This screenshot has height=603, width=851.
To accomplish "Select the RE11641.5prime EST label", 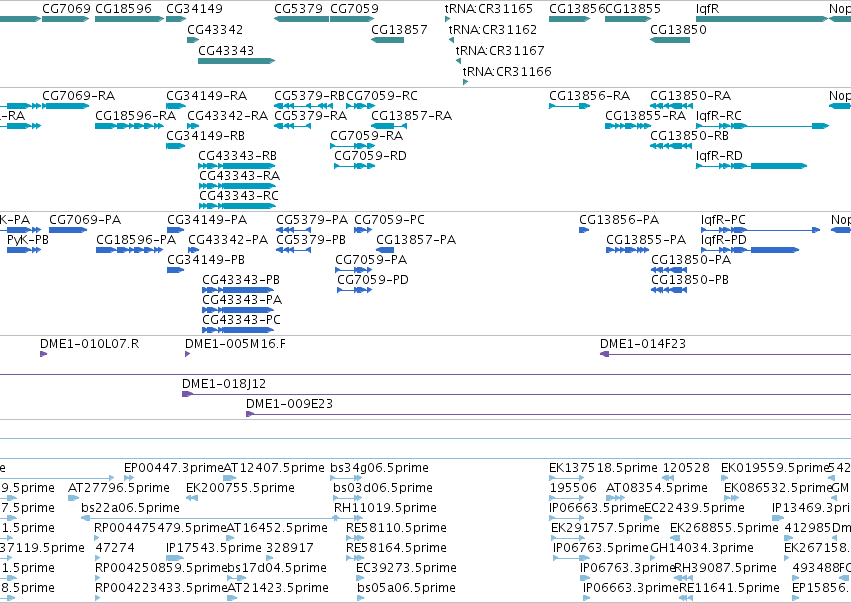I will click(x=729, y=588).
